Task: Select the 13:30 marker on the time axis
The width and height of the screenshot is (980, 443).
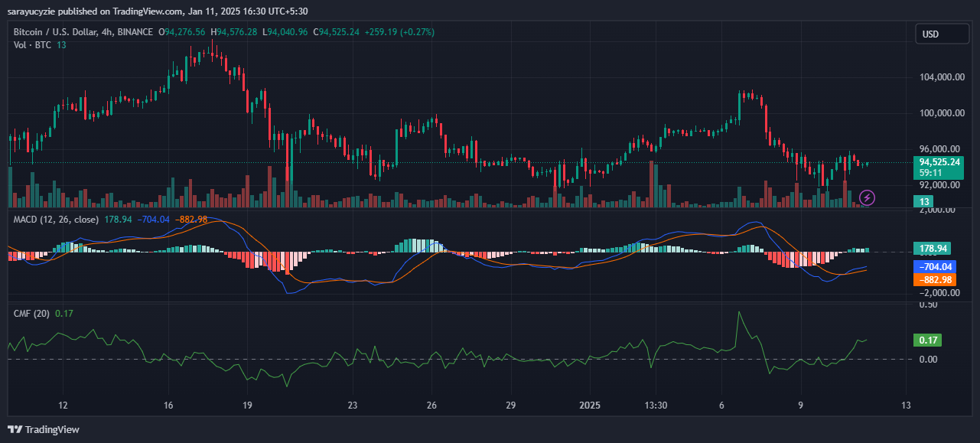Action: pyautogui.click(x=656, y=405)
